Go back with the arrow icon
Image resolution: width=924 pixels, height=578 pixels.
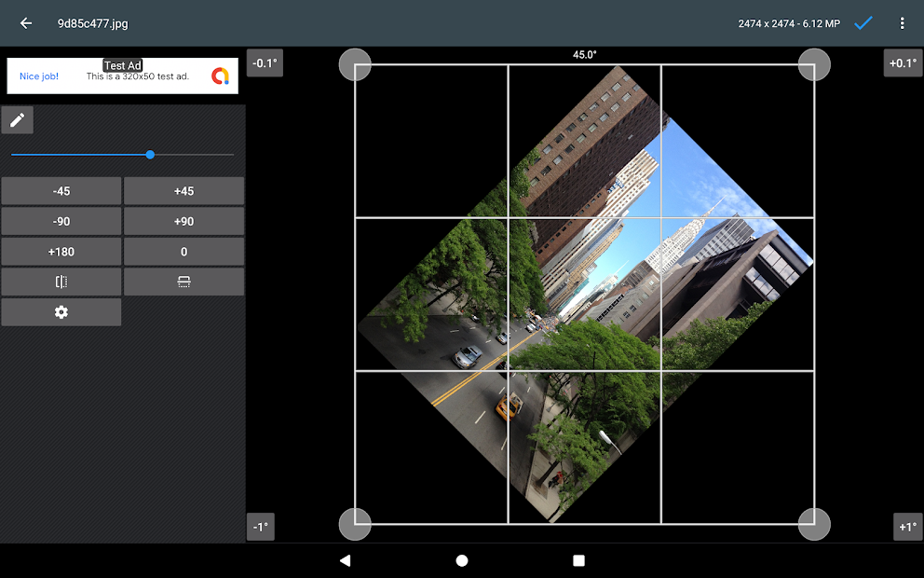tap(25, 22)
